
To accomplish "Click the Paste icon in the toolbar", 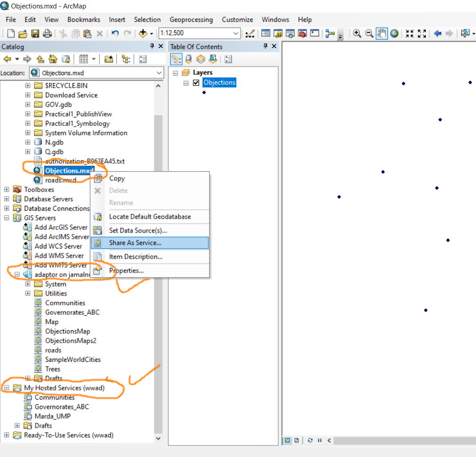I will click(x=88, y=33).
